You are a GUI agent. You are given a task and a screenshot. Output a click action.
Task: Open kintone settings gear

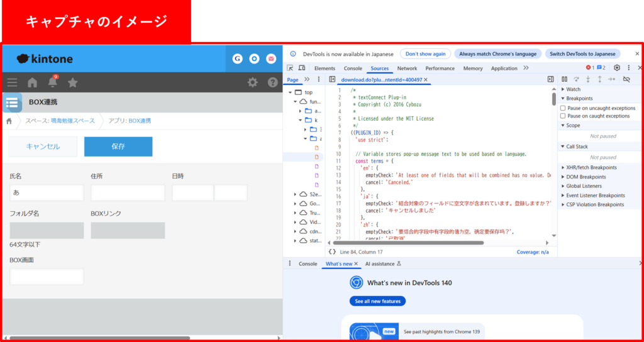tap(252, 82)
